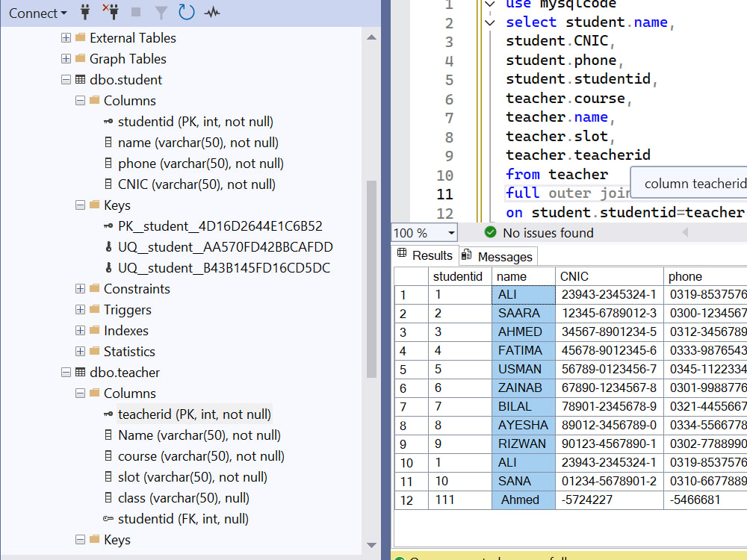Click the dbo.student table icon
Image resolution: width=747 pixels, height=560 pixels.
pos(81,80)
